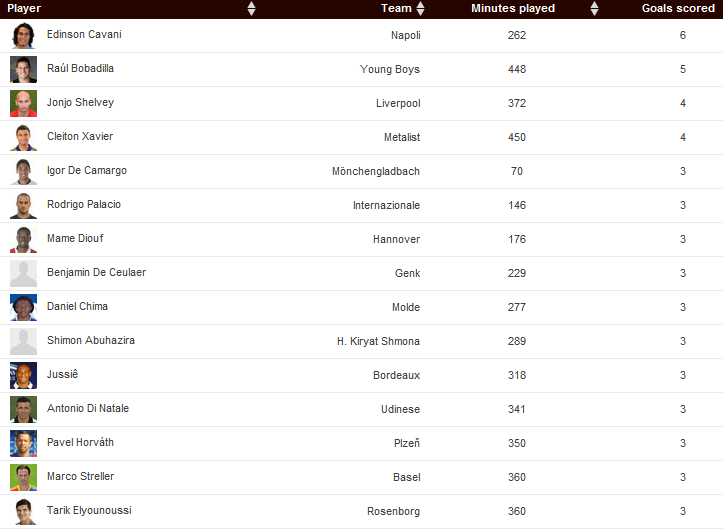
Task: Click sort arrows beside Minutes played
Action: click(595, 9)
